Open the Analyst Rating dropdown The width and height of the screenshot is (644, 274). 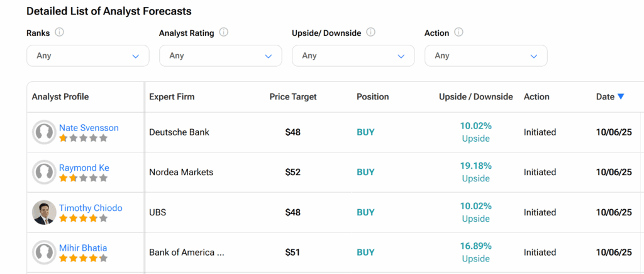[221, 55]
